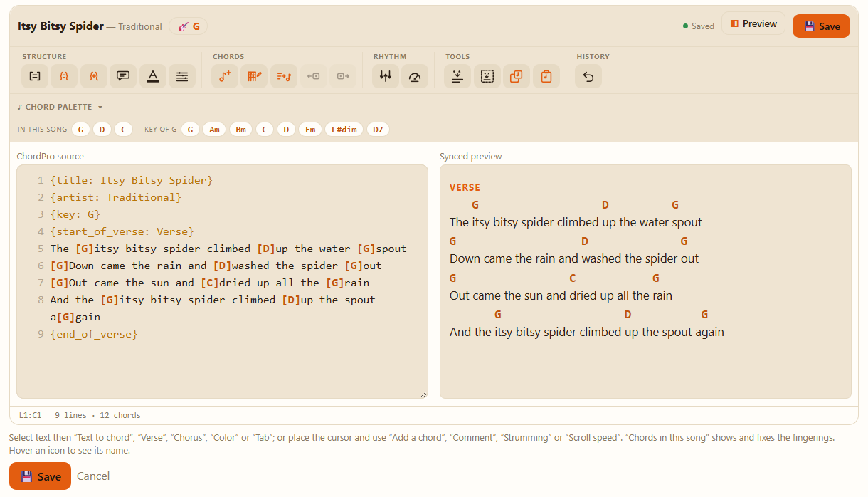Image resolution: width=868 pixels, height=497 pixels.
Task: Click the 'Itsy Bitsy Spider' song title
Action: click(60, 26)
